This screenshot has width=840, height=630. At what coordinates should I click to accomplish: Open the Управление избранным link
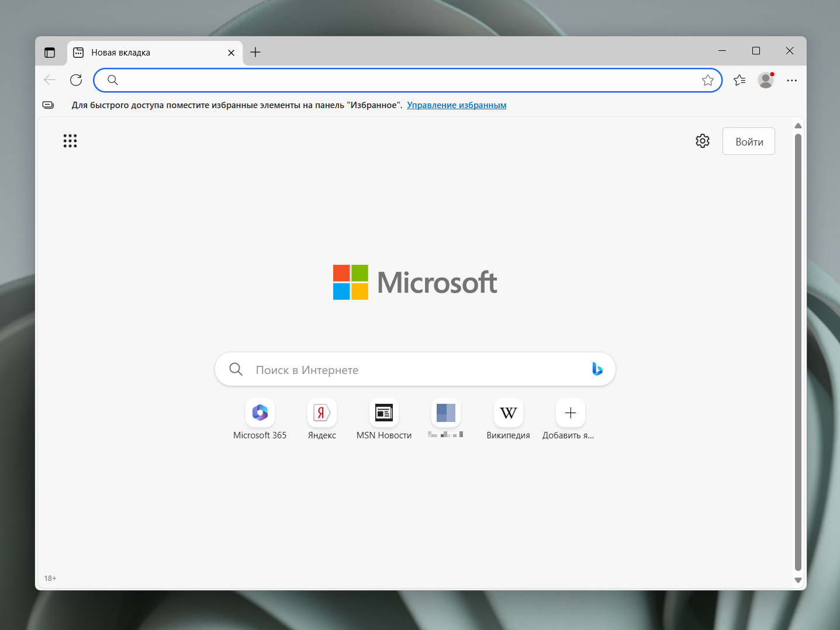[x=457, y=105]
